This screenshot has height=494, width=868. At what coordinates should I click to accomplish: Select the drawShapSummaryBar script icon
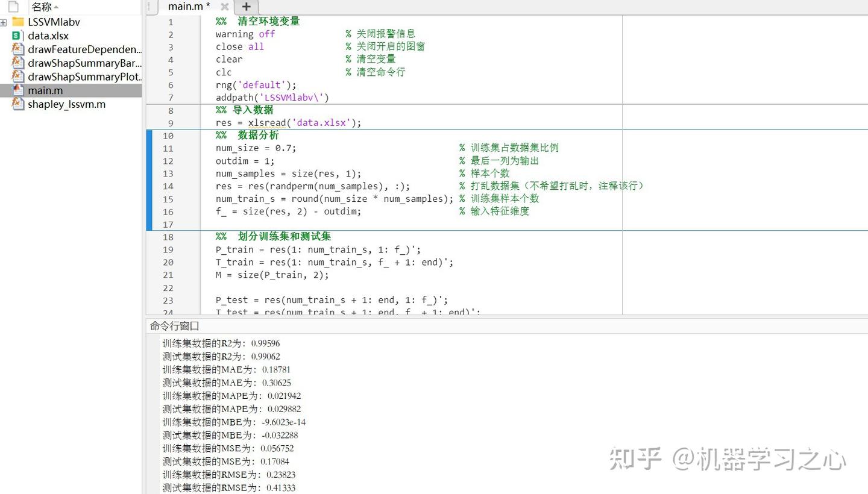[x=17, y=63]
